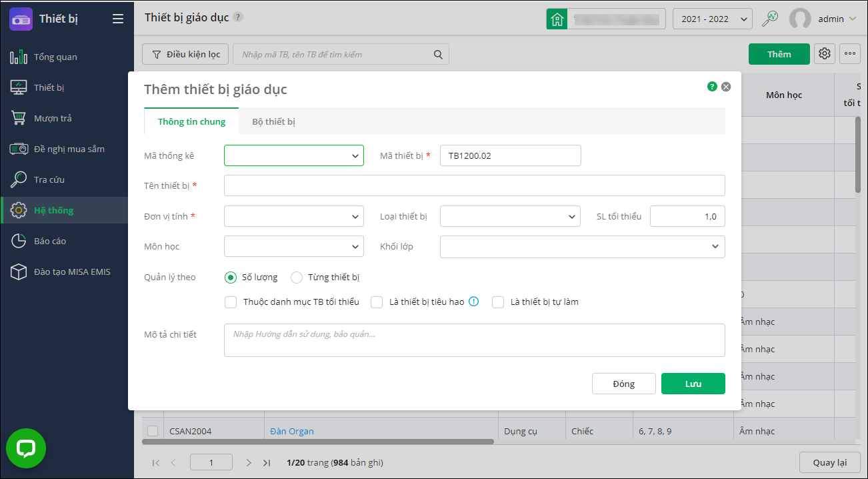Click the Đóng button
This screenshot has height=479, width=868.
click(x=623, y=384)
